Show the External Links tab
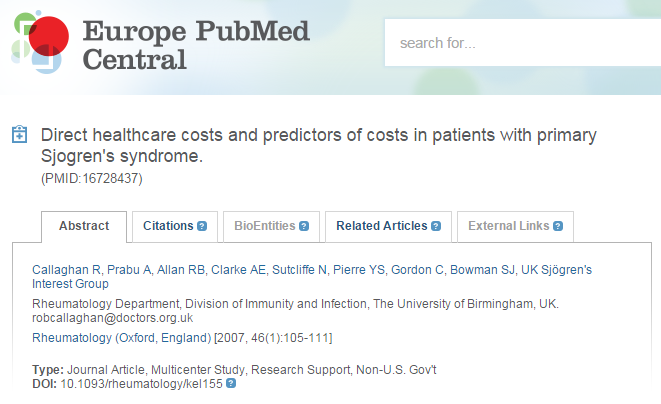Image resolution: width=661 pixels, height=404 pixels. coord(508,226)
